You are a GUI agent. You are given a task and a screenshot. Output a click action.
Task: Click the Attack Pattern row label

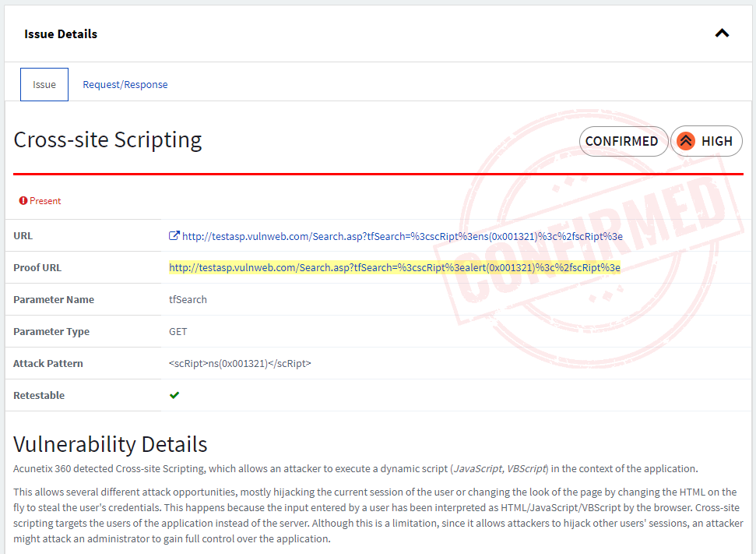click(x=48, y=363)
